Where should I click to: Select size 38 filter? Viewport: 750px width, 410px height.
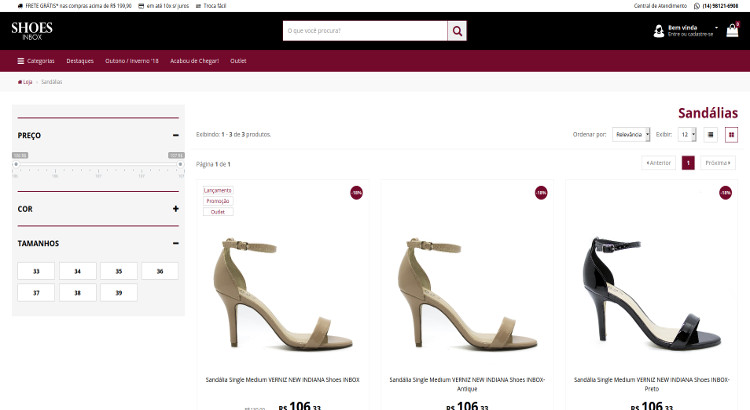(77, 293)
